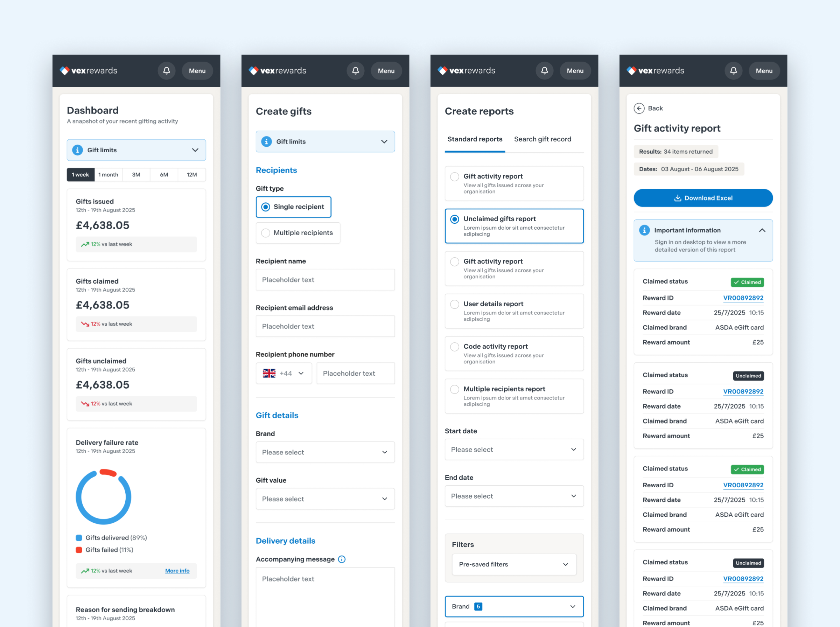Open the Gift value dropdown
The height and width of the screenshot is (627, 840).
coord(325,499)
